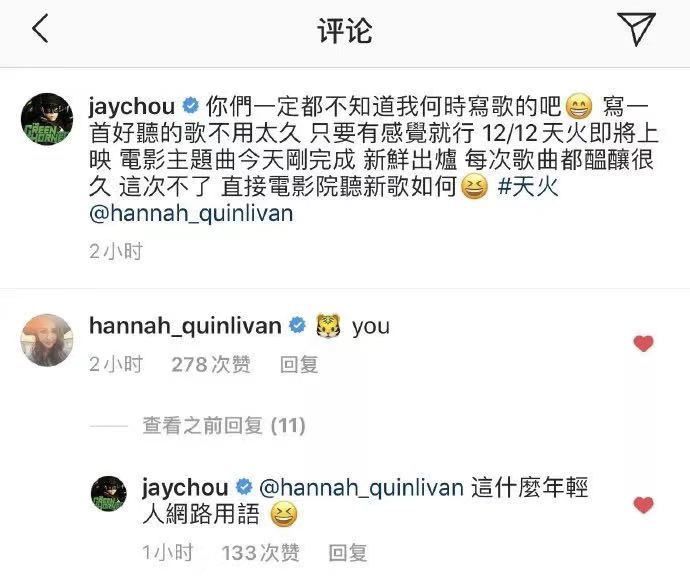This screenshot has height=584, width=690.
Task: Open jaychou's profile picture on main post
Action: coord(47,119)
